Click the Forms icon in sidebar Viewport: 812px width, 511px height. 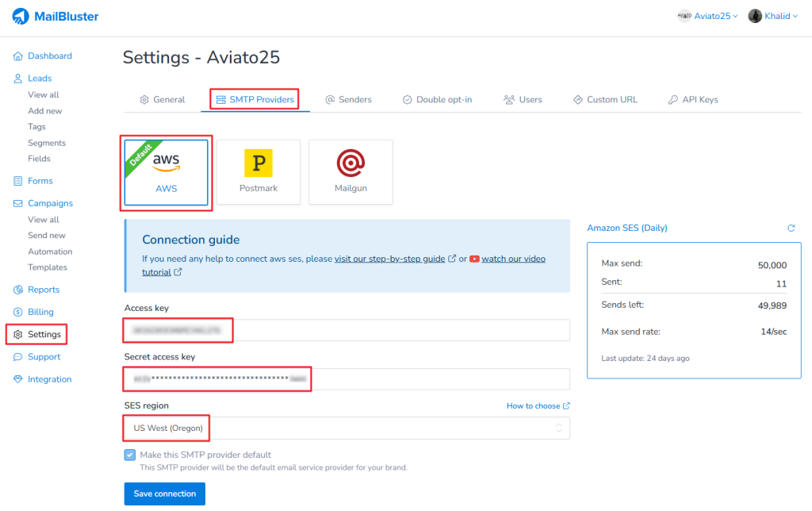coord(18,181)
